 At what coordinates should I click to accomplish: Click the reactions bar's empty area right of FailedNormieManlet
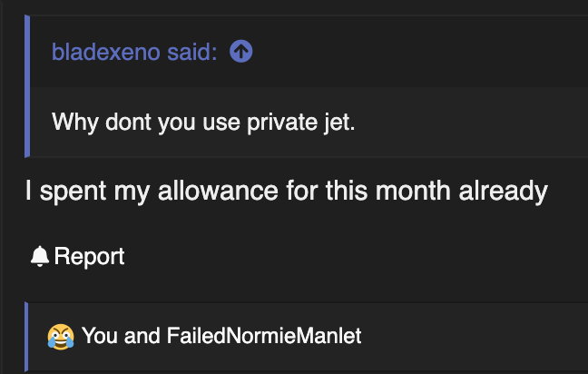pyautogui.click(x=475, y=336)
